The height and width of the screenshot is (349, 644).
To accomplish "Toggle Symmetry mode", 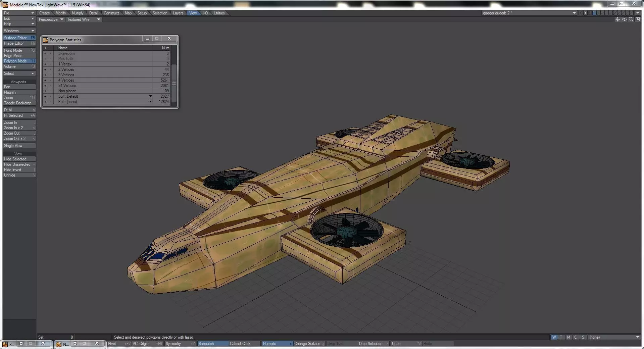I will coord(180,344).
